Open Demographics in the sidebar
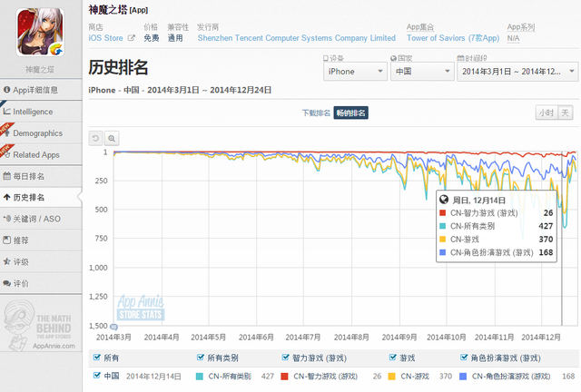This screenshot has width=581, height=392. [41, 133]
